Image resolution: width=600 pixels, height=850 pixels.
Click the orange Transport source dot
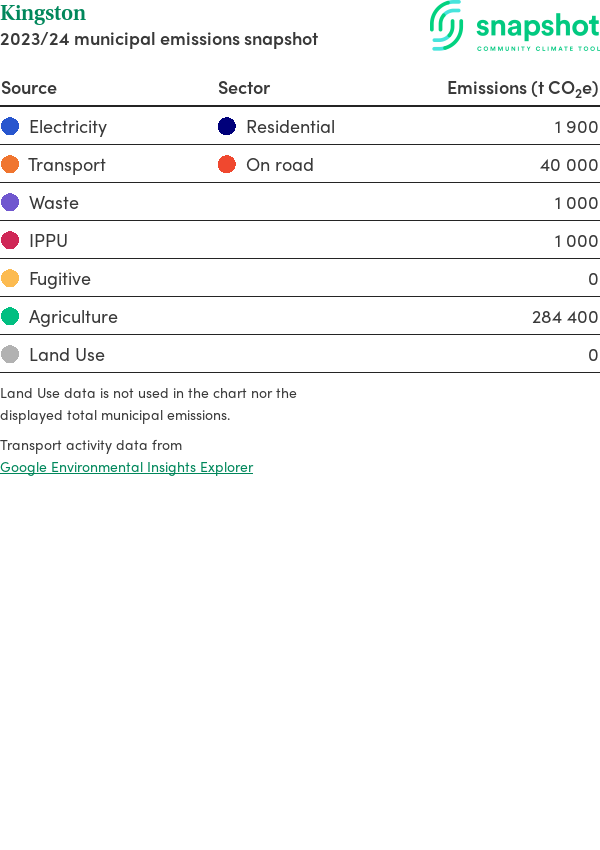point(10,164)
